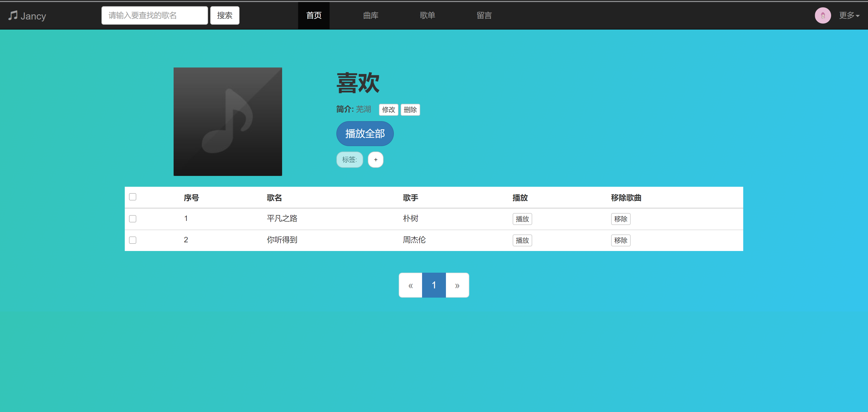Image resolution: width=868 pixels, height=412 pixels.
Task: Check the box for 平凡之路 row
Action: coord(132,219)
